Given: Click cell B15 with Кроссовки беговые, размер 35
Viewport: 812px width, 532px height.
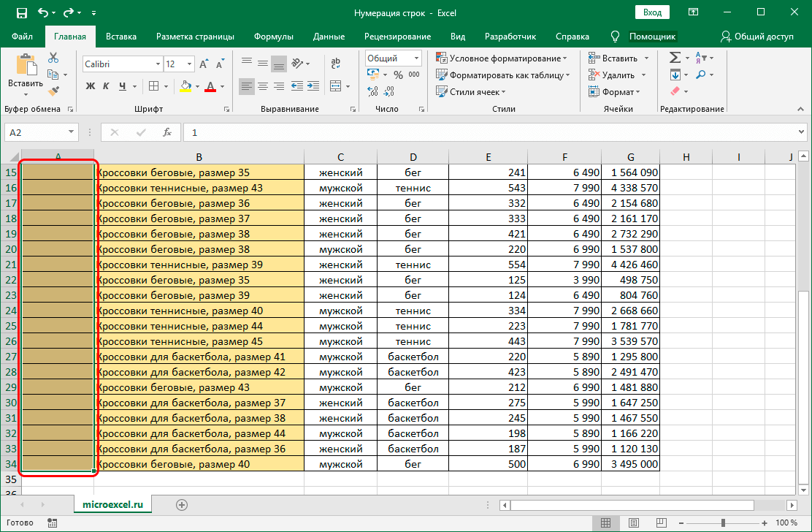Looking at the screenshot, I should point(199,173).
